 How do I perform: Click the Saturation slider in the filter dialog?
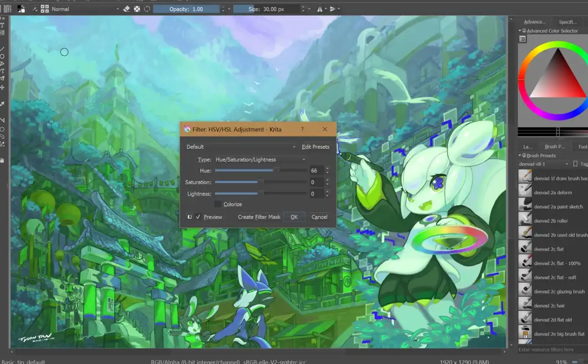click(261, 182)
